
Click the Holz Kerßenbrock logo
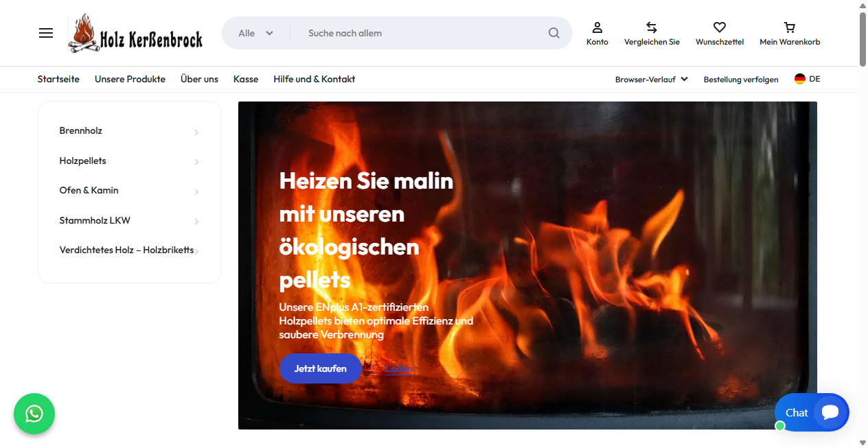click(x=135, y=32)
